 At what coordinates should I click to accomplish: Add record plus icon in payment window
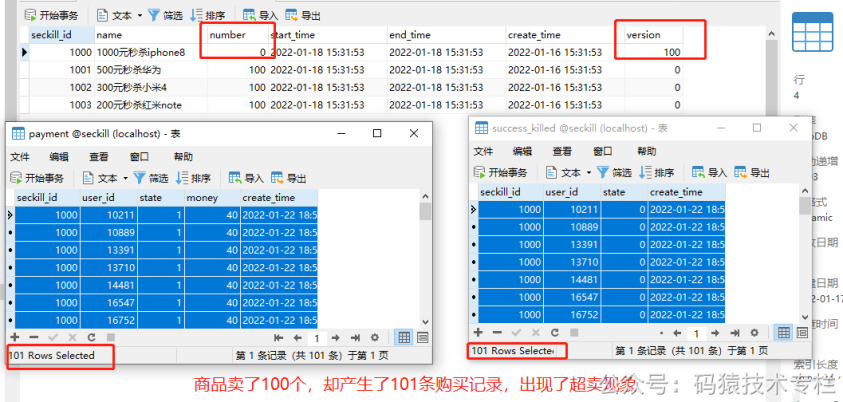(15, 338)
